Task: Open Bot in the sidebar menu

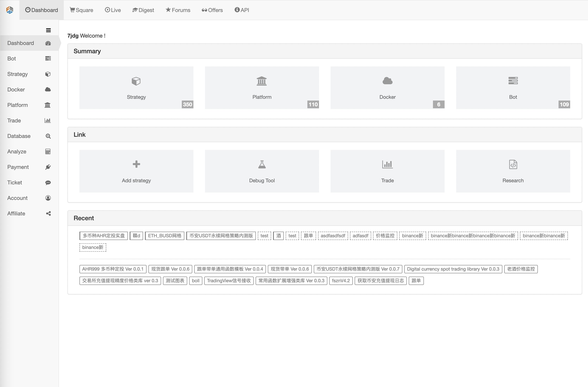Action: pos(29,58)
